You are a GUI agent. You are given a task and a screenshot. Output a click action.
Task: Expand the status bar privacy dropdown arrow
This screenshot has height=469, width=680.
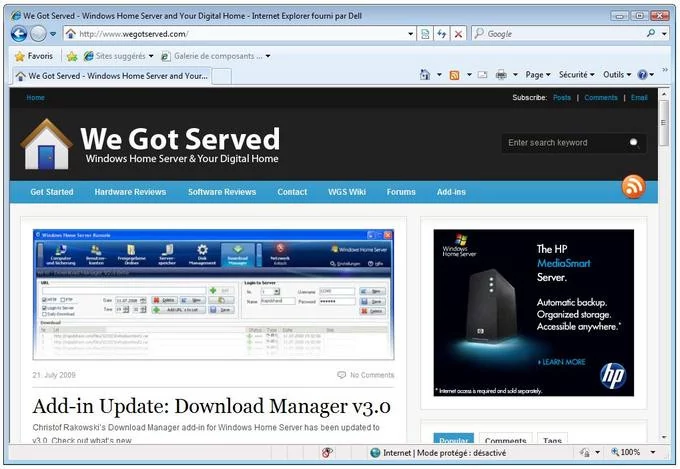pos(597,453)
